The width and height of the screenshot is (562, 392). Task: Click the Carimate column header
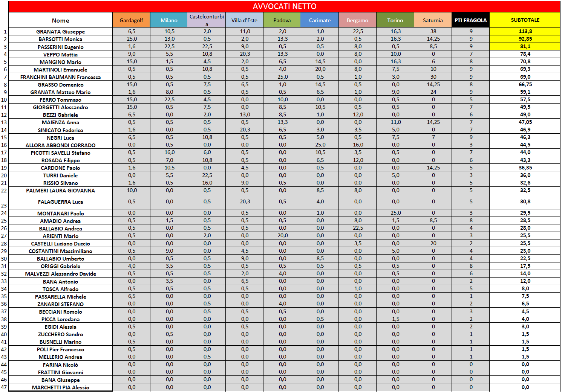pyautogui.click(x=320, y=20)
